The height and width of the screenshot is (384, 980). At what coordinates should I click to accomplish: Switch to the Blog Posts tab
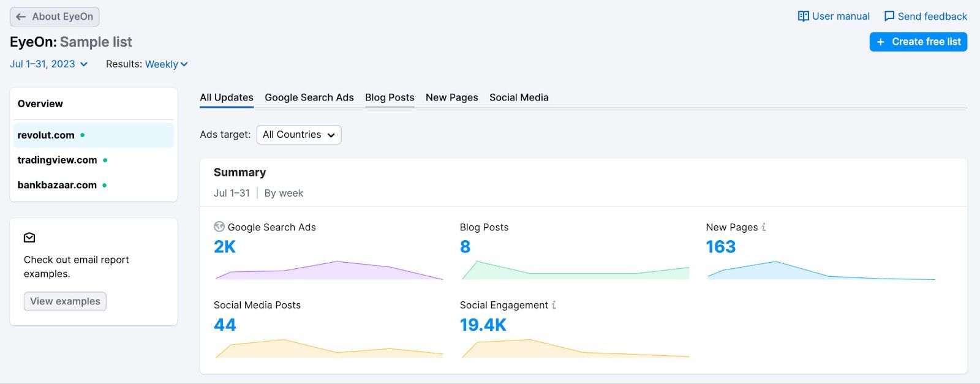(x=390, y=97)
